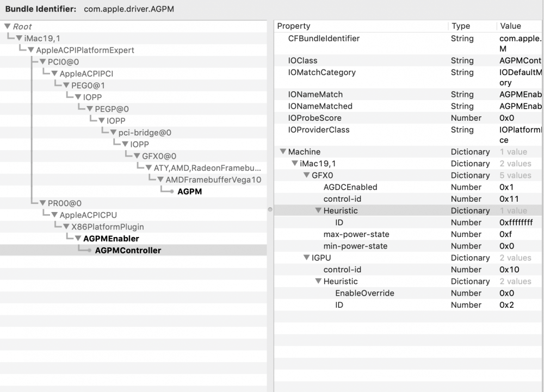Select the IOMatchCategory property row
This screenshot has width=544, height=392.
408,77
